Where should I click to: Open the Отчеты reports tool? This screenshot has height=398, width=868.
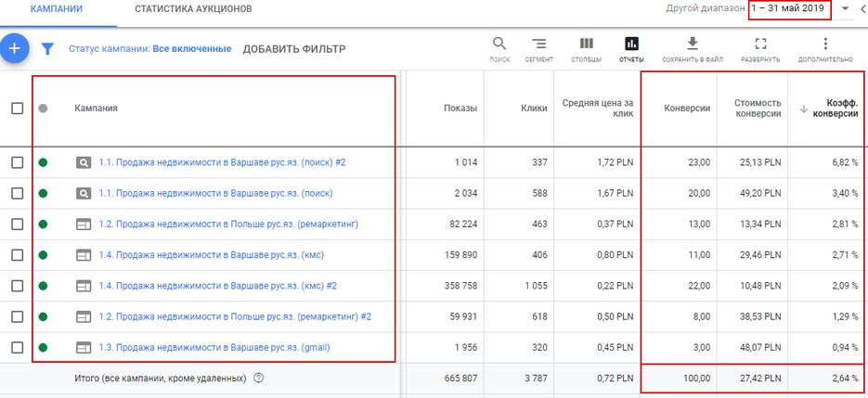(x=631, y=48)
